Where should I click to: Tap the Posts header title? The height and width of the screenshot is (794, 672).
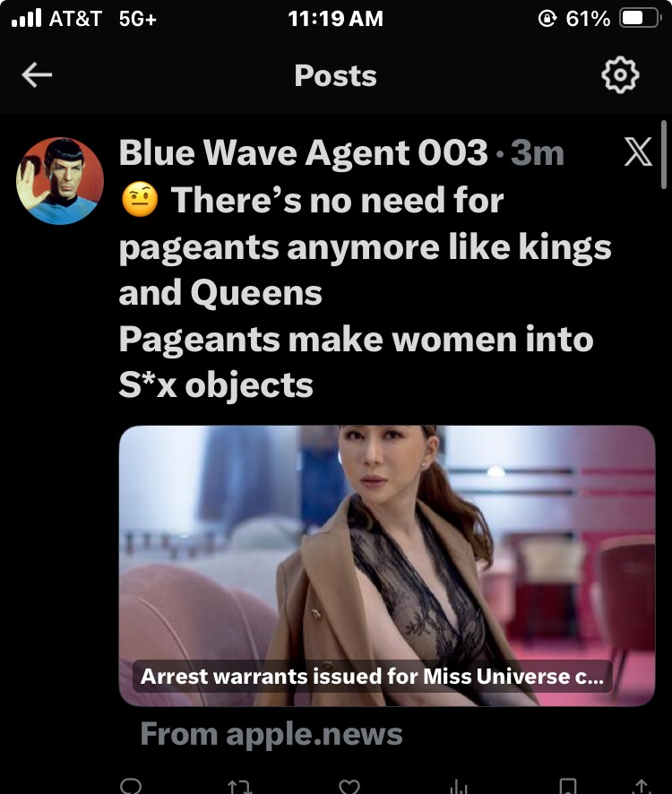(335, 75)
